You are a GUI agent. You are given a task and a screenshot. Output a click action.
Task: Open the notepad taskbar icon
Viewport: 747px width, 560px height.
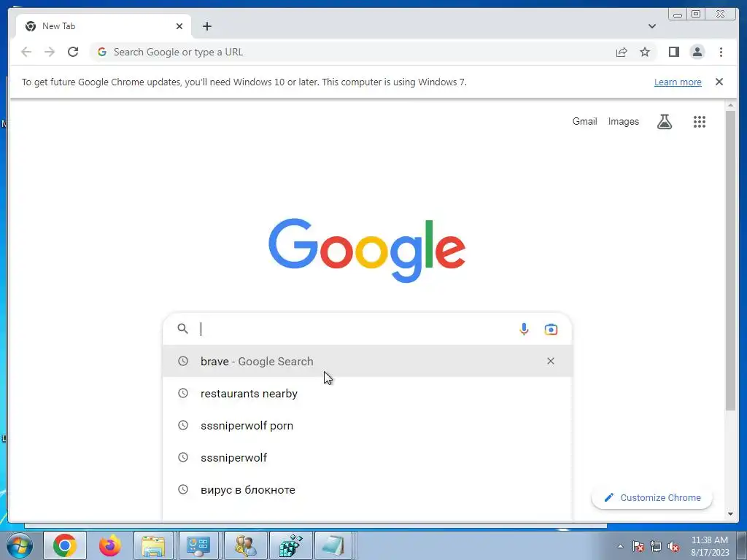333,545
